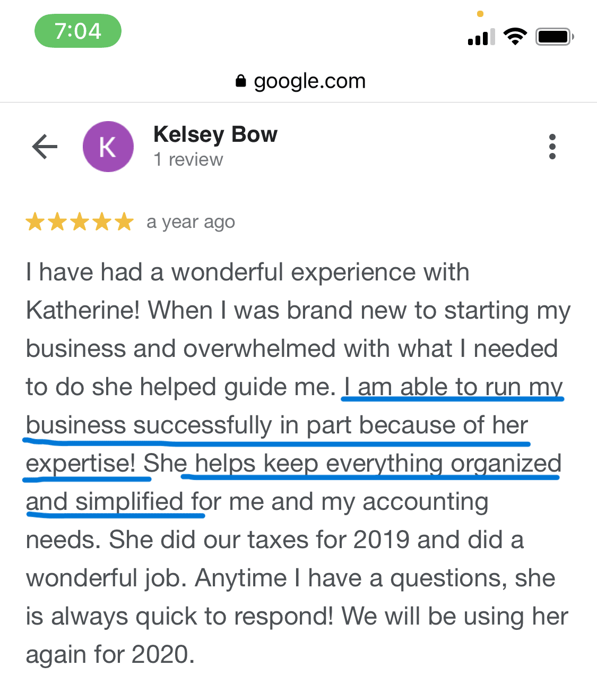The width and height of the screenshot is (597, 700).
Task: Click the underlined word "expertise!"
Action: coord(81,463)
